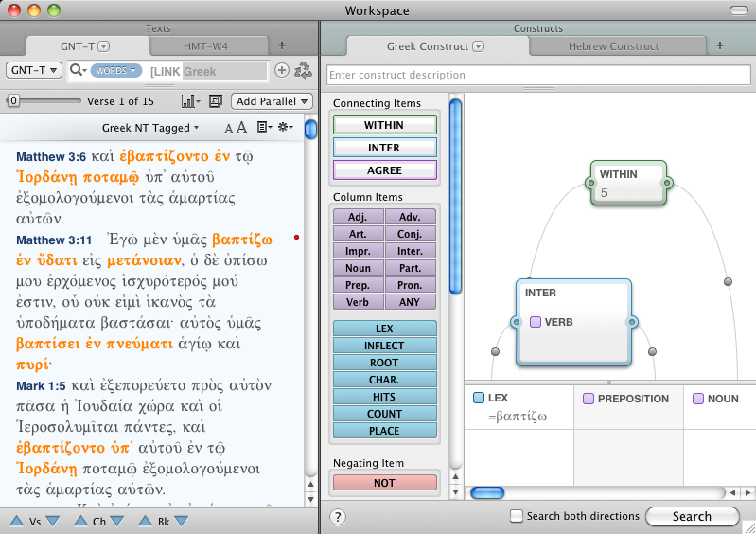Click the verse position slider handle

pyautogui.click(x=12, y=101)
